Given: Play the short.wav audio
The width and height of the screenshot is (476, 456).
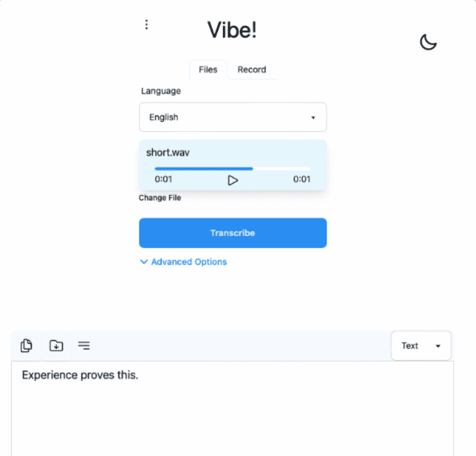Looking at the screenshot, I should tap(233, 180).
